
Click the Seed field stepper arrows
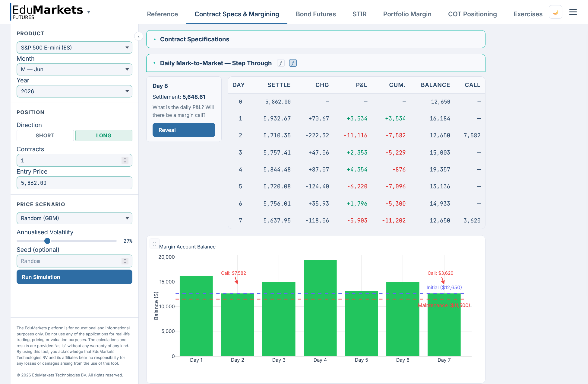pos(125,261)
